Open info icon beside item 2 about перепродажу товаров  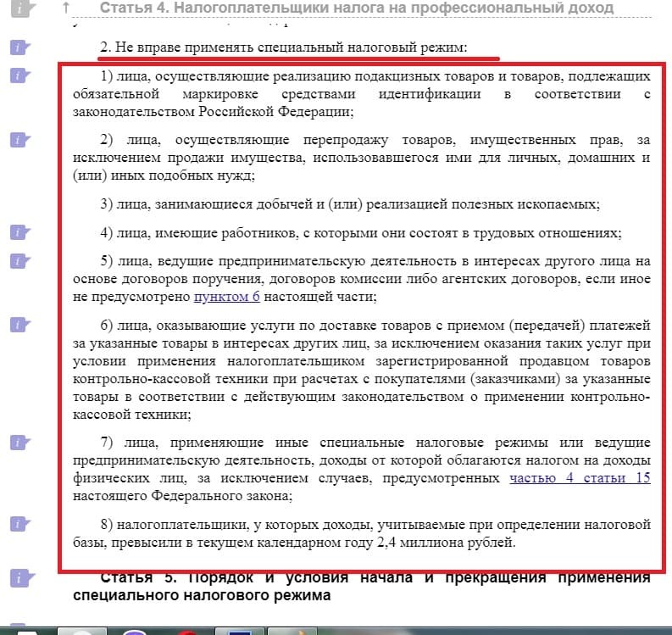(x=20, y=139)
